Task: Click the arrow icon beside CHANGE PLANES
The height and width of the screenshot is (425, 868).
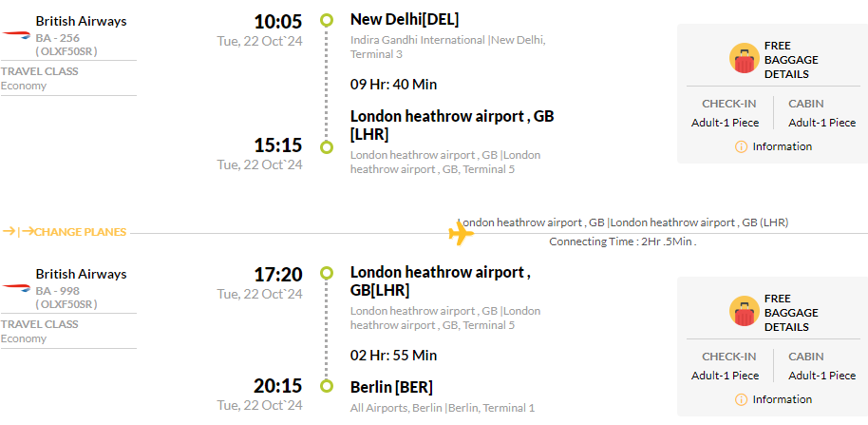Action: [x=18, y=232]
